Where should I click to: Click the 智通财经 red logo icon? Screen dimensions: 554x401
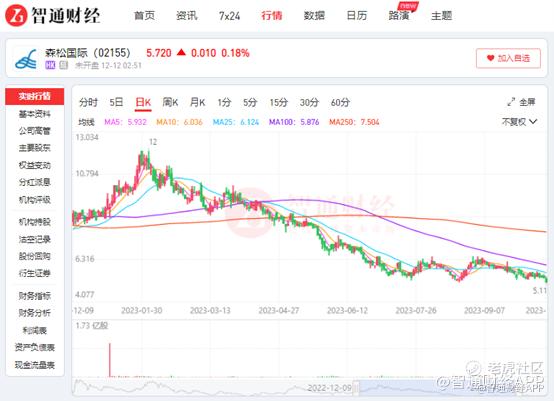click(x=16, y=15)
